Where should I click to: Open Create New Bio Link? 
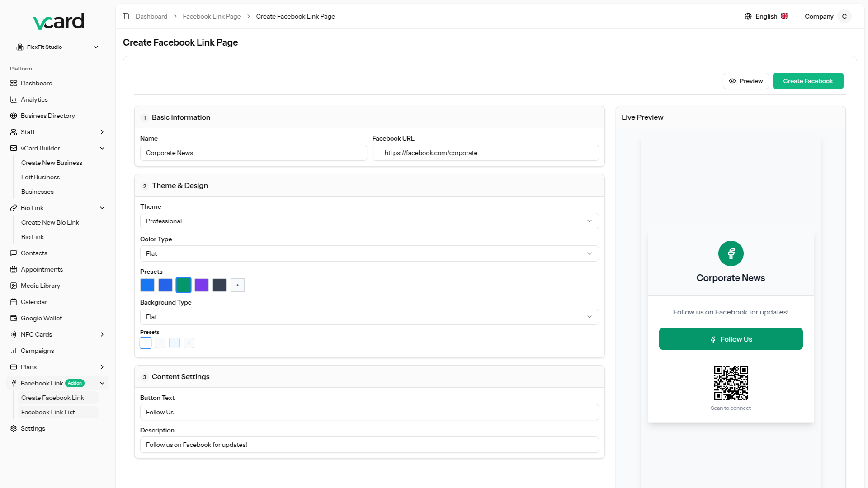(50, 222)
